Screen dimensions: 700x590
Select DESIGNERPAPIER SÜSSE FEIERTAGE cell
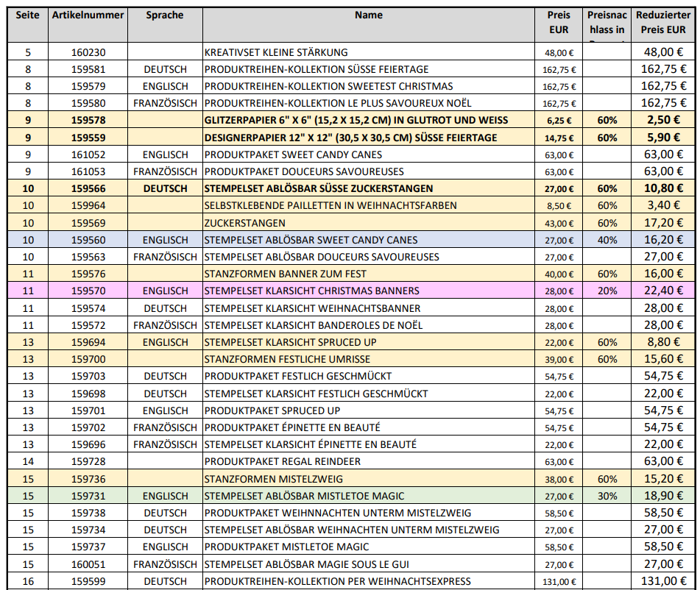[x=369, y=138]
